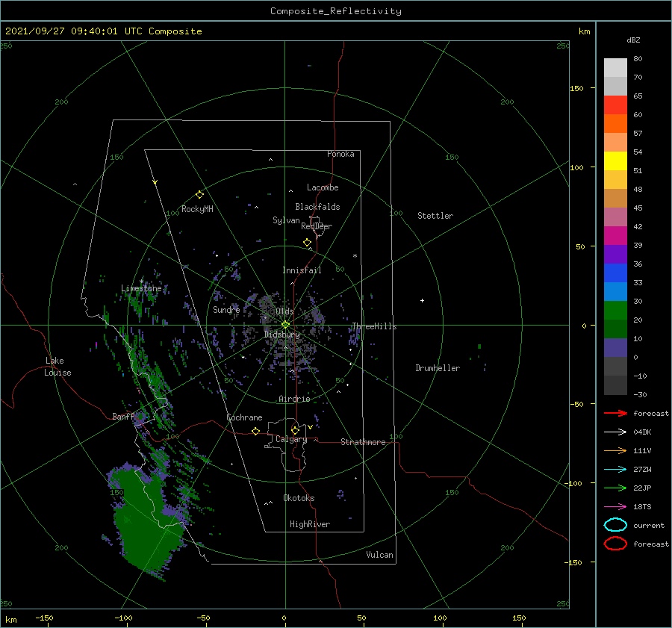Click the radar center diamond near Olds

pyautogui.click(x=285, y=325)
